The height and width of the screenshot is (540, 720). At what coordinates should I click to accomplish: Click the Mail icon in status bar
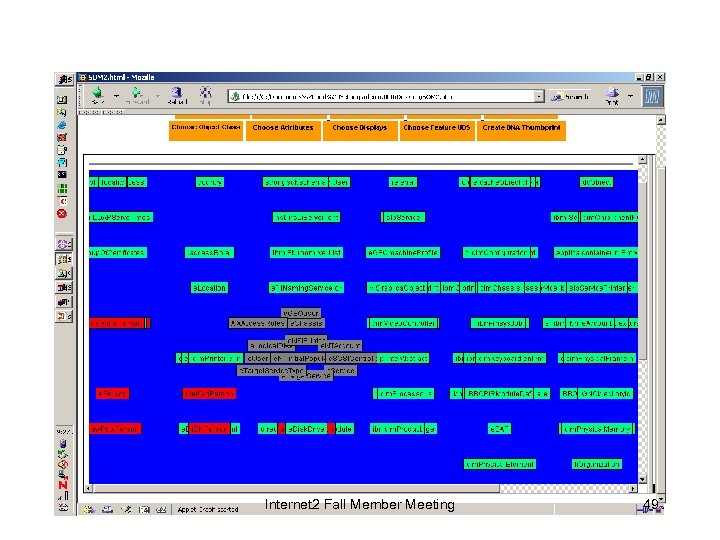click(107, 509)
